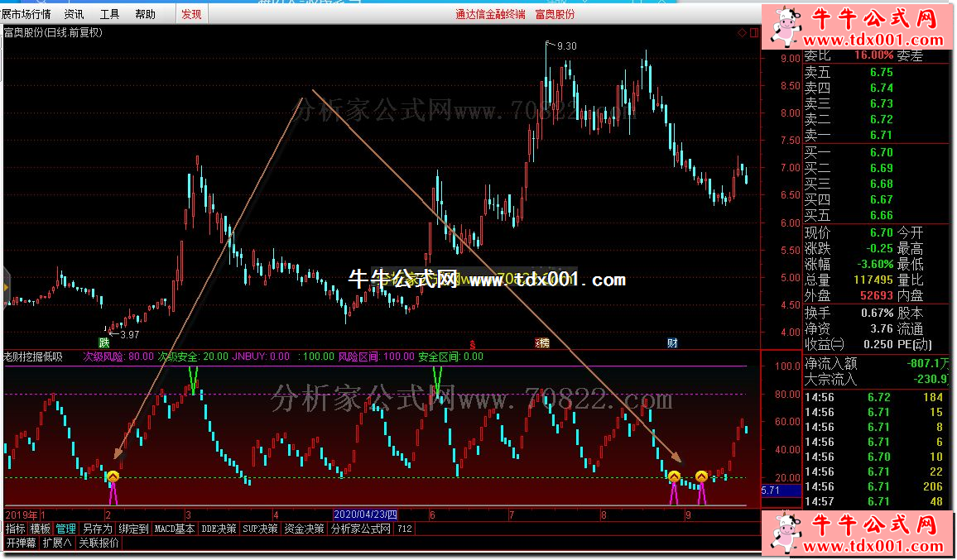Click the 通达信金融终端 title text
Screen dimensions: 957x560
click(x=490, y=14)
